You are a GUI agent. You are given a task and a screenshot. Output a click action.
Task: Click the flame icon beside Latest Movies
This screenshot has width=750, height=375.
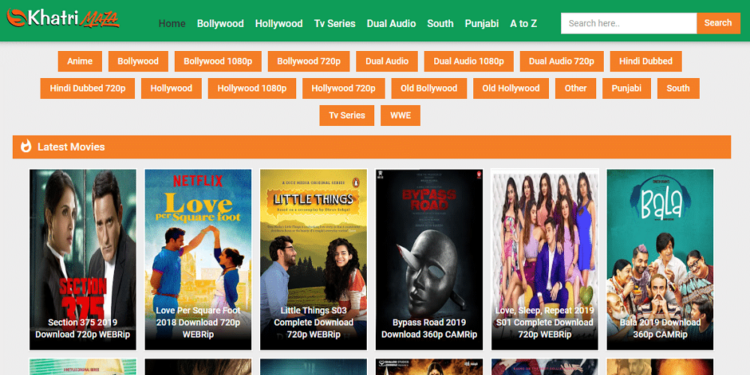(x=26, y=146)
